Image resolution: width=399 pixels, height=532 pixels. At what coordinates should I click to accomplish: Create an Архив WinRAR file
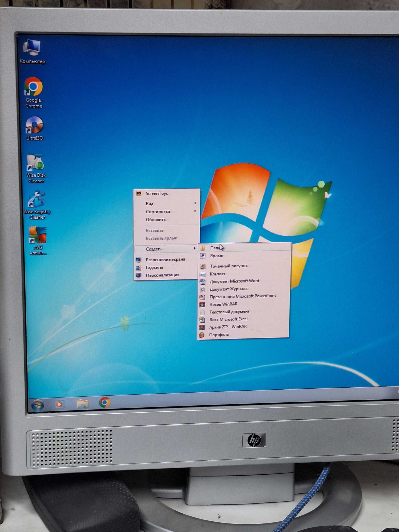[x=244, y=304]
